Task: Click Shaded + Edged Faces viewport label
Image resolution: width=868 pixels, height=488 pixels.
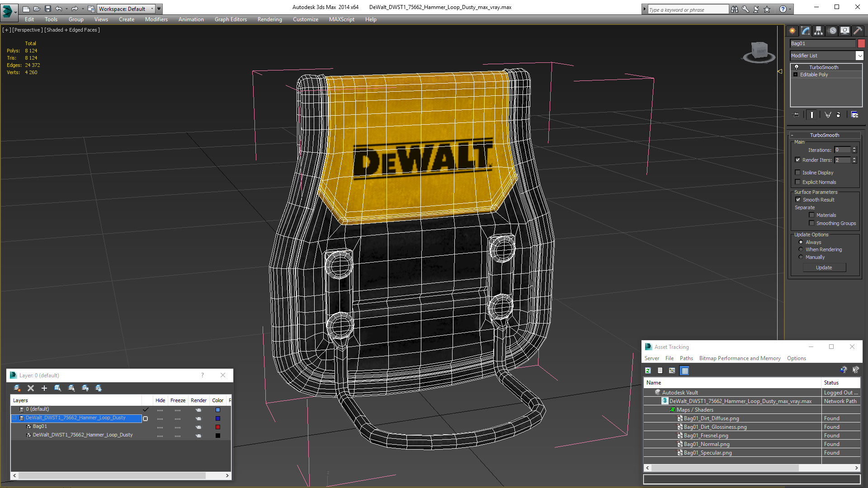Action: 72,30
